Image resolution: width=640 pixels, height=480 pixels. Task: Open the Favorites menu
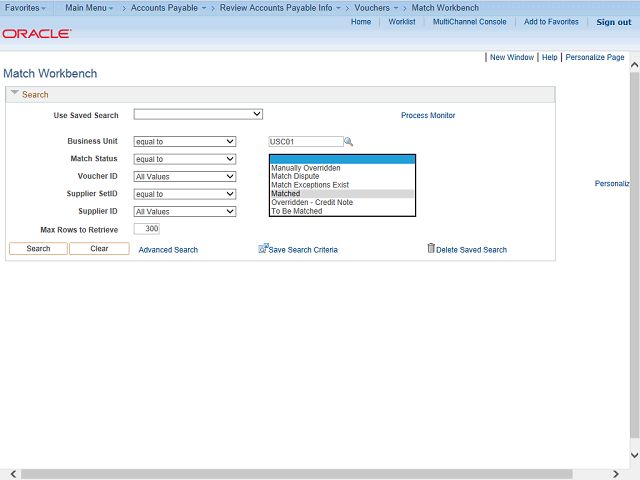point(26,8)
